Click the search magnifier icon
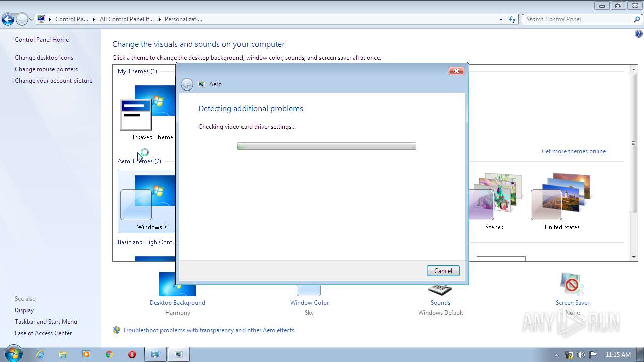The image size is (644, 362). click(x=637, y=19)
